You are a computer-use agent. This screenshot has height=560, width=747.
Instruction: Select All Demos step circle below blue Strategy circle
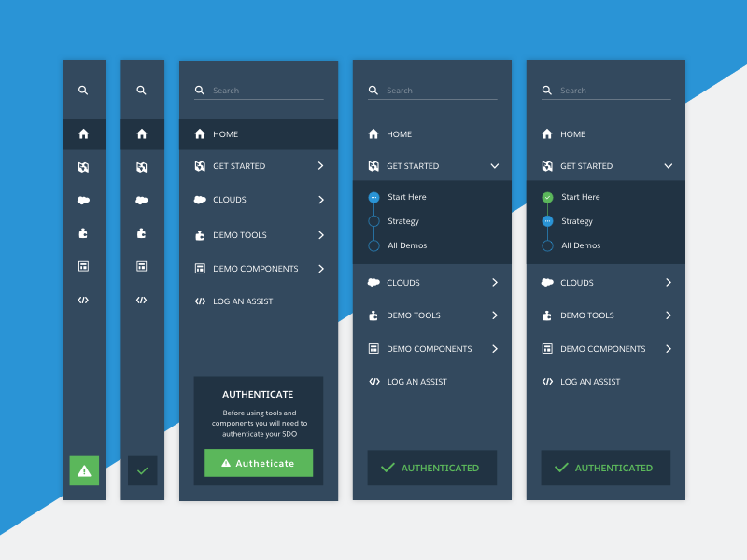tap(547, 245)
